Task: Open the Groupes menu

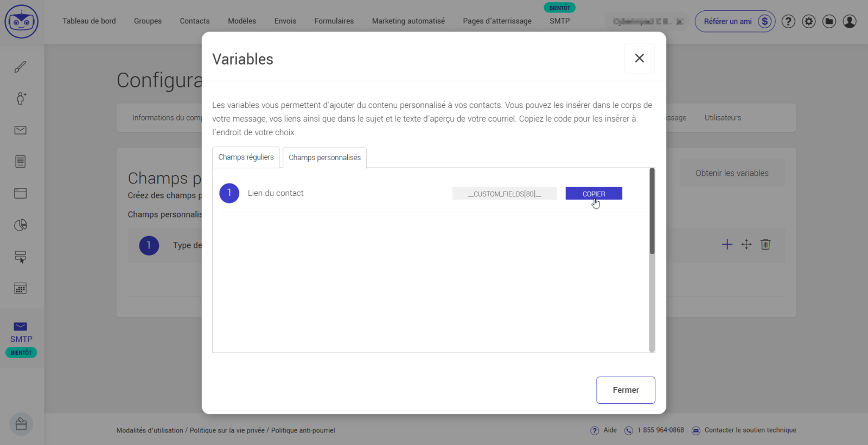Action: coord(148,21)
